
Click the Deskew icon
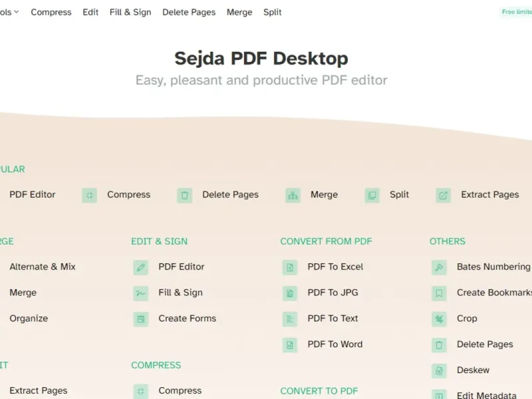click(x=439, y=370)
